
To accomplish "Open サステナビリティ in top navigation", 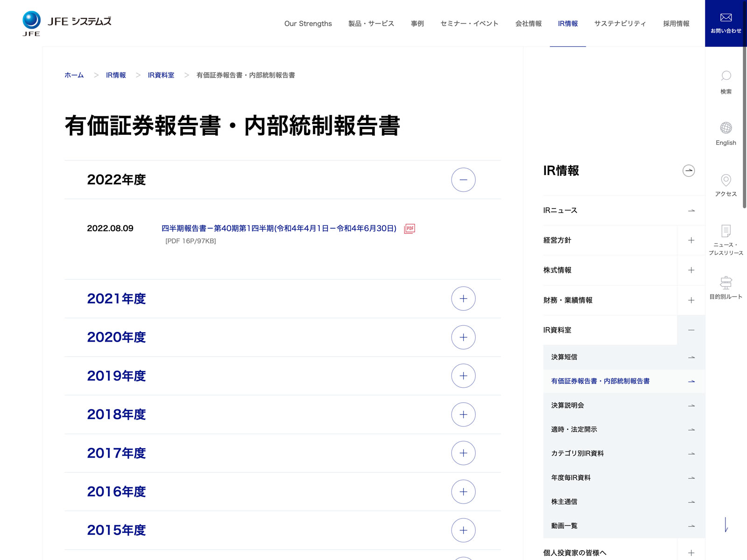I will pyautogui.click(x=620, y=23).
